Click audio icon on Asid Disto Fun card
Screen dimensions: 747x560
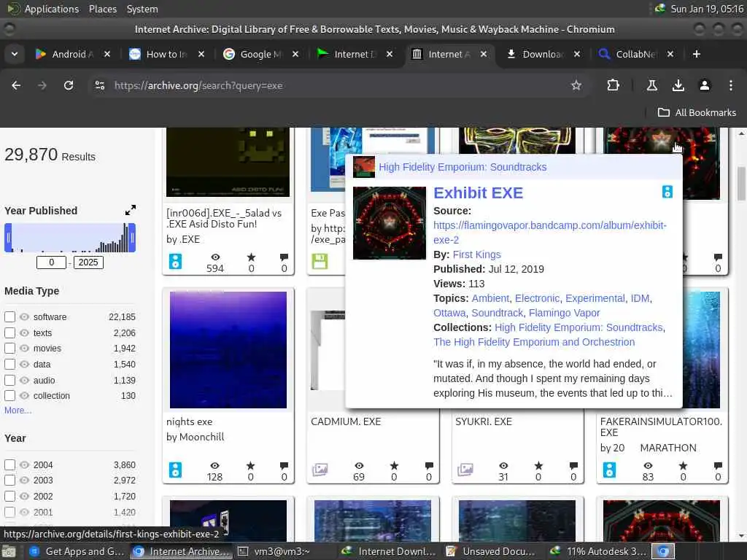(x=175, y=261)
